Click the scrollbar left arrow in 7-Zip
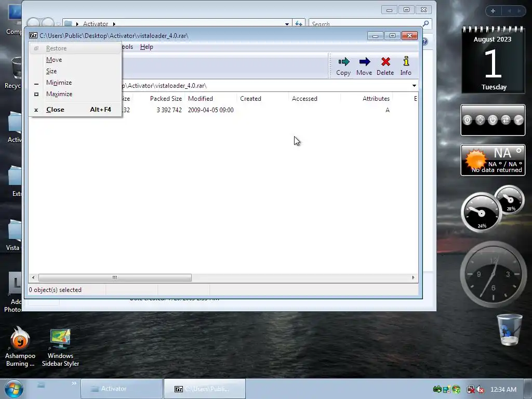Screen dimensions: 532x399 point(33,277)
